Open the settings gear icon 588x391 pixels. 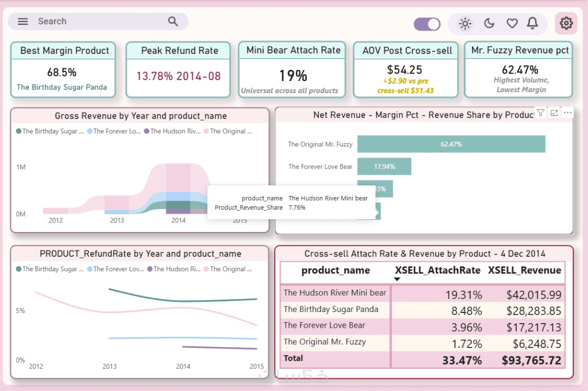[566, 23]
